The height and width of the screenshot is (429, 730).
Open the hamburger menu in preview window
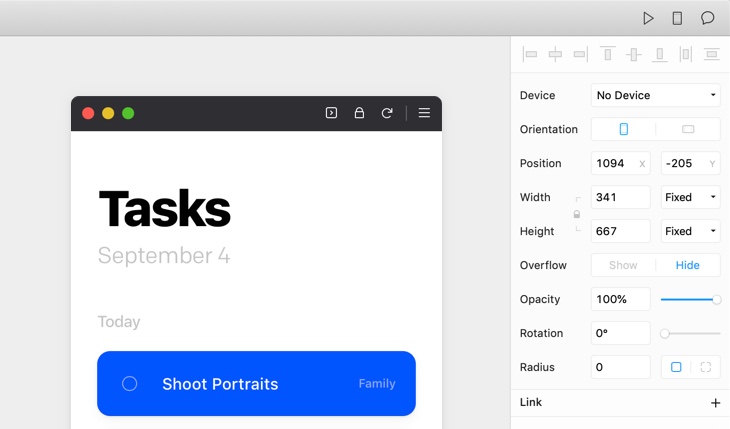(424, 113)
